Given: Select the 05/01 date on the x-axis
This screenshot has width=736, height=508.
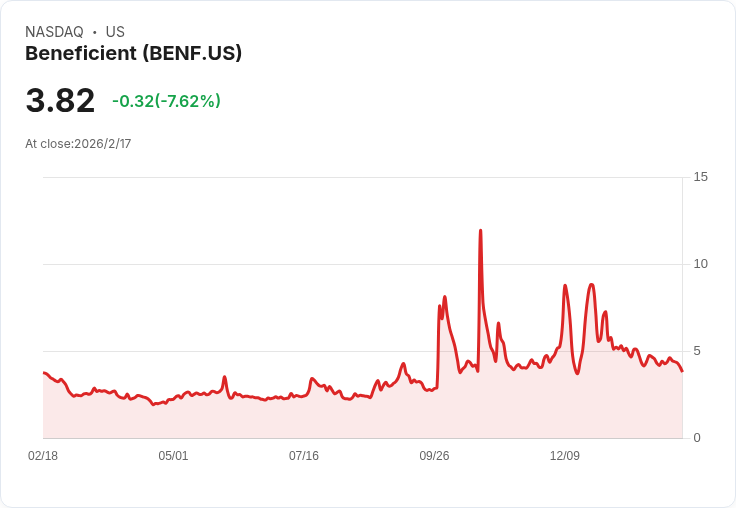Looking at the screenshot, I should [173, 456].
